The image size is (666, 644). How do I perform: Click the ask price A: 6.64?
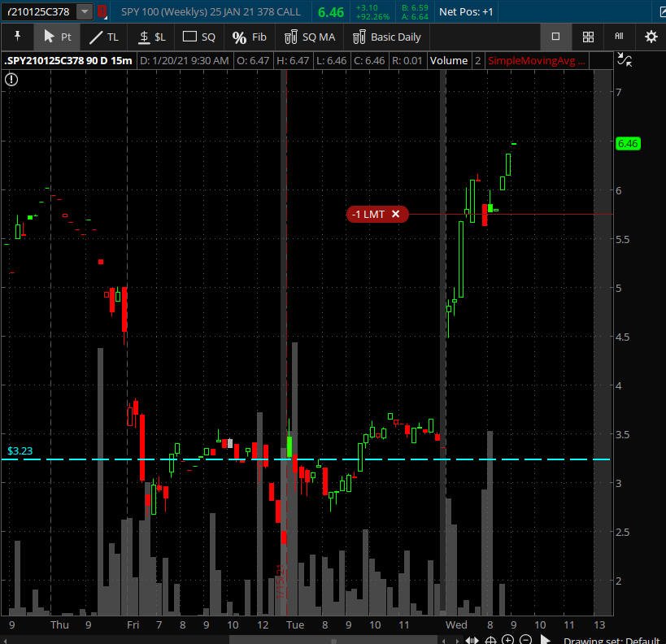415,16
